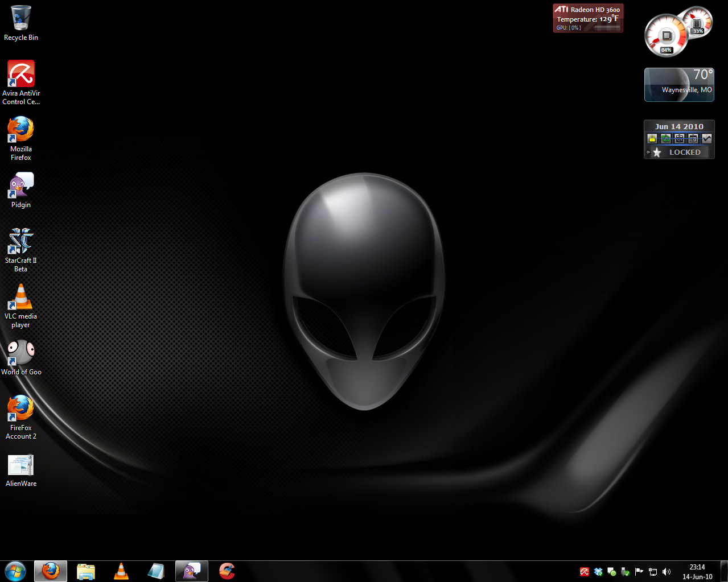
Task: Collapse the calendar gadget via the left arrow
Action: tap(648, 152)
